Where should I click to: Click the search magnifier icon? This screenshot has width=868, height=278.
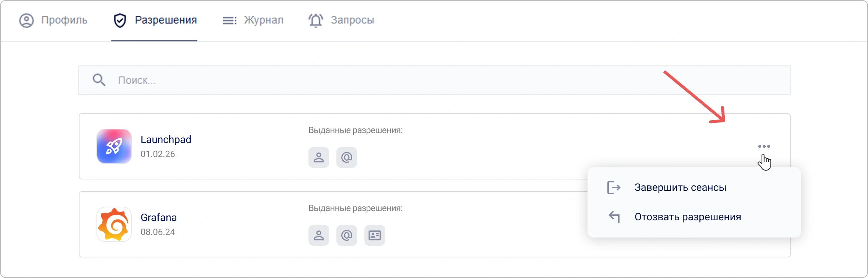tap(99, 80)
